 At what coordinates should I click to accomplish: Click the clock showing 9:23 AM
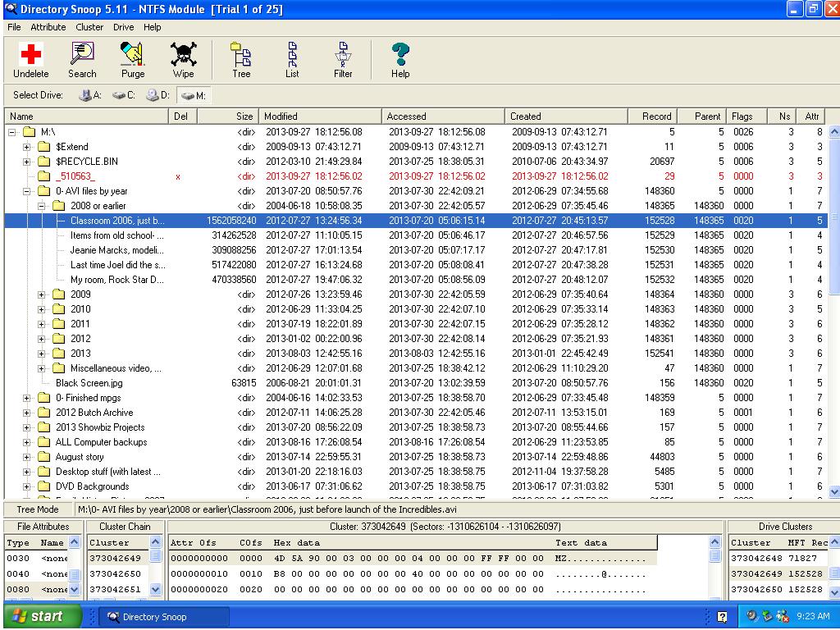[x=813, y=617]
